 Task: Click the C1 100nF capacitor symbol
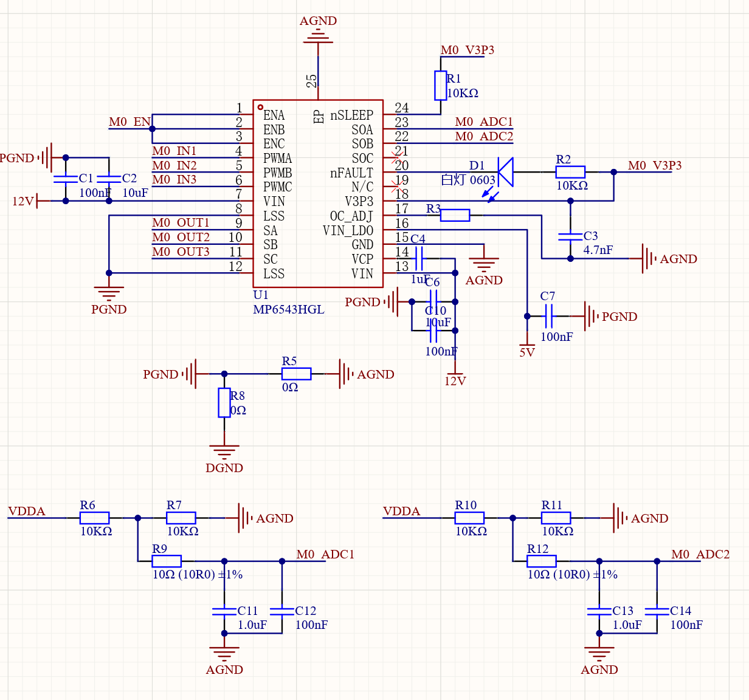66,179
